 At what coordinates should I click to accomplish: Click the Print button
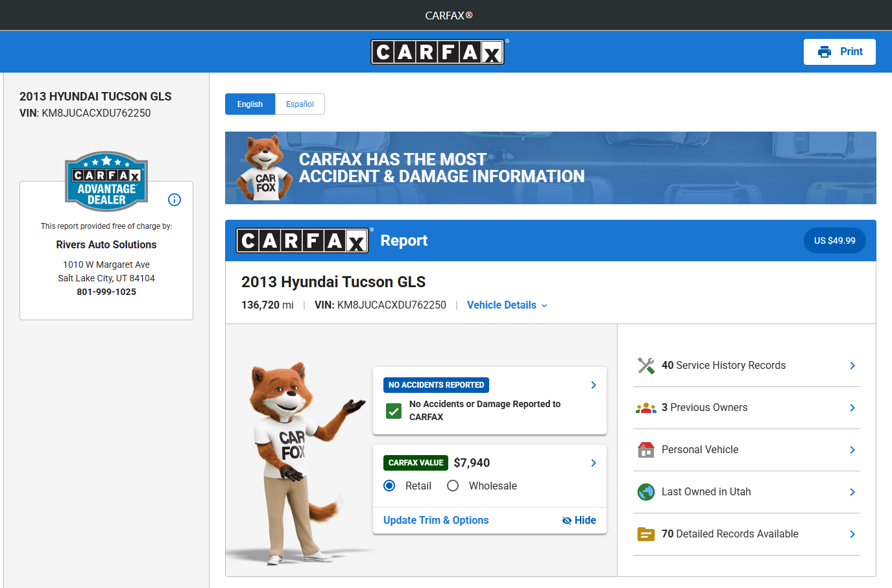coord(839,52)
